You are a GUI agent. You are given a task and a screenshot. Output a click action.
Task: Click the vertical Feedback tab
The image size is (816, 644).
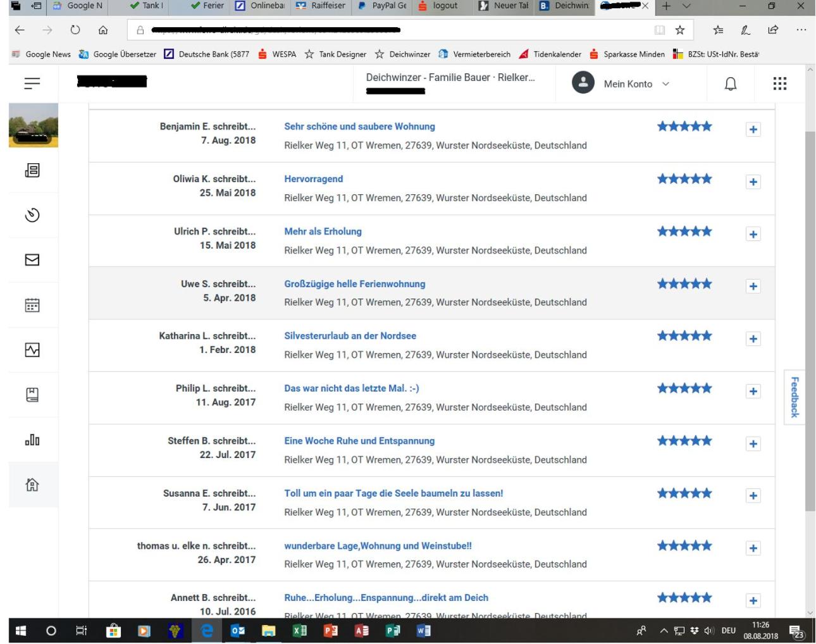point(794,397)
